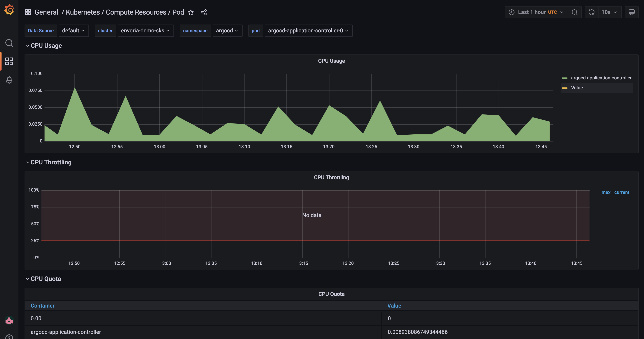
Task: Open namespace argocd dropdown
Action: point(227,30)
